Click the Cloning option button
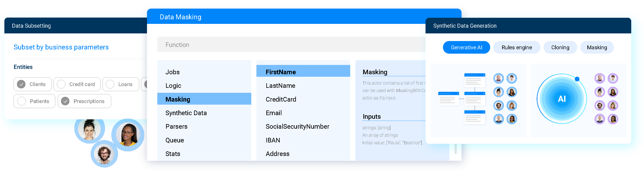 coord(560,47)
